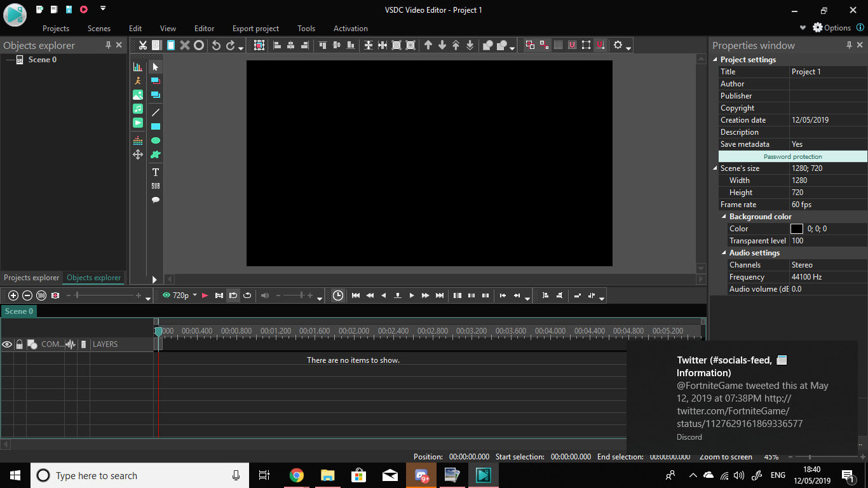
Task: Collapse the Scene's size property group
Action: [715, 168]
